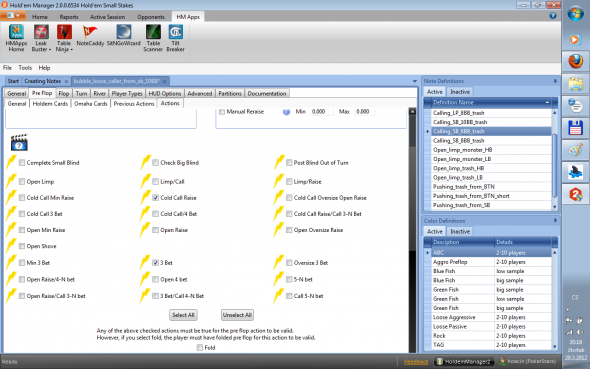Open Table Ninja app icon
The height and width of the screenshot is (369, 590).
coord(64,32)
